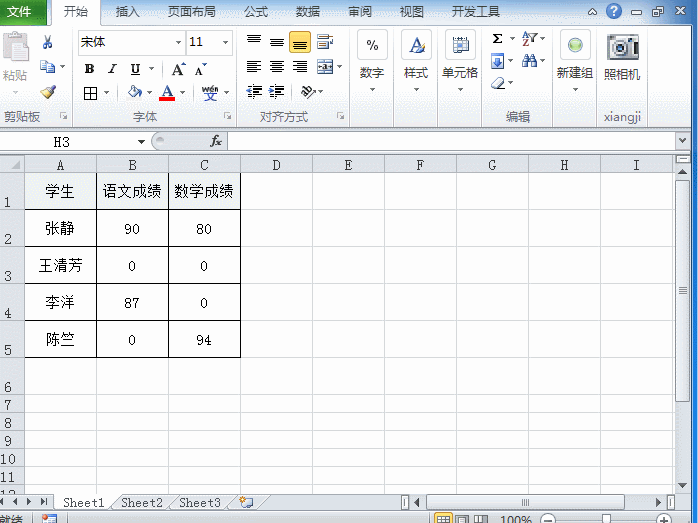Set top vertical alignment
Viewport: 698px width, 523px height.
tap(254, 42)
